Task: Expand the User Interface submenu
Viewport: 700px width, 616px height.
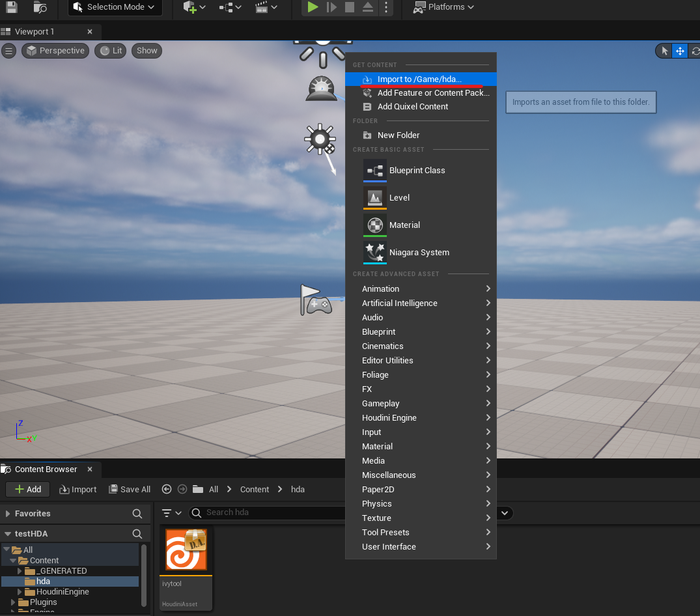Action: 421,547
